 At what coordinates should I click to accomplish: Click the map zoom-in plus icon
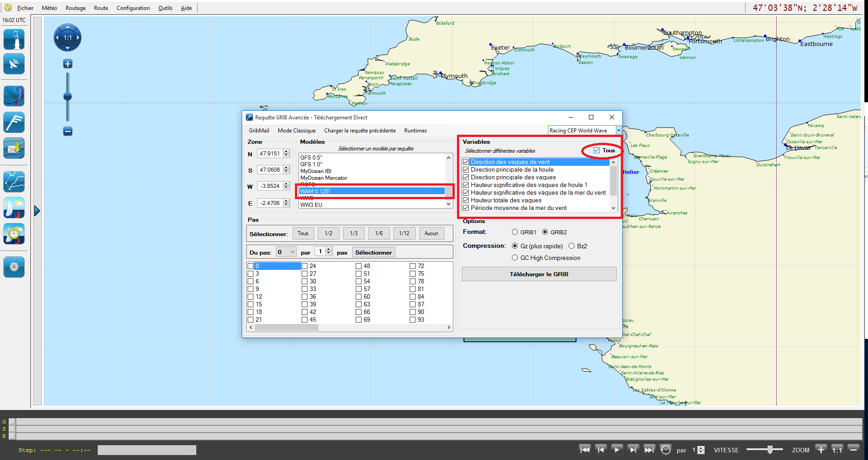click(x=68, y=64)
